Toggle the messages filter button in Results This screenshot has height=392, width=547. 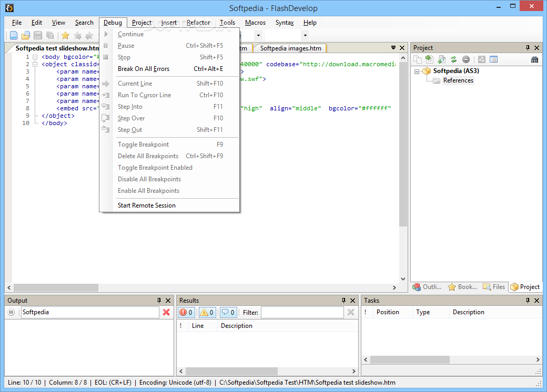coord(228,312)
